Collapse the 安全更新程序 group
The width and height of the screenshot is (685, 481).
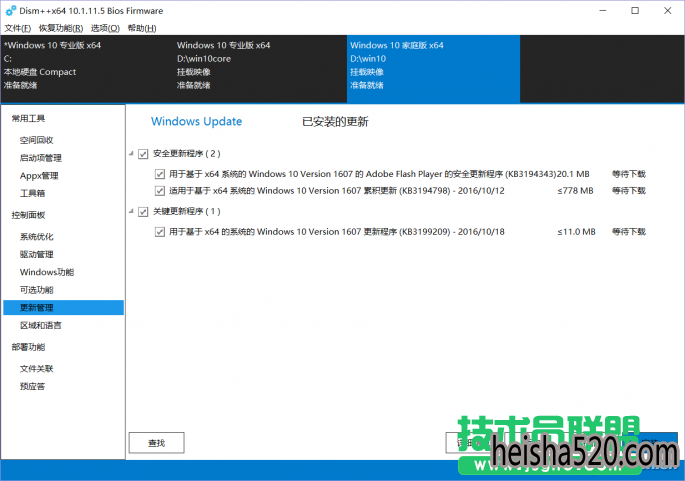click(131, 153)
